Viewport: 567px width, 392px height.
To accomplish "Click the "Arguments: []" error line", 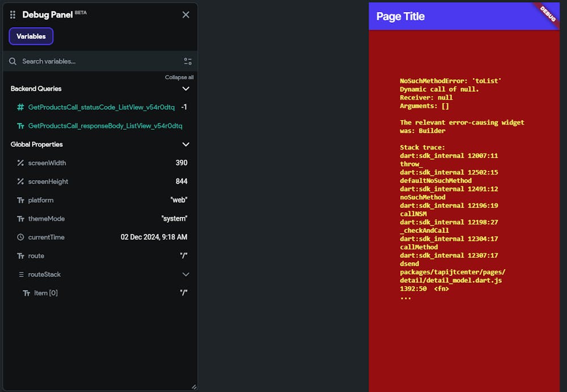I will (425, 106).
